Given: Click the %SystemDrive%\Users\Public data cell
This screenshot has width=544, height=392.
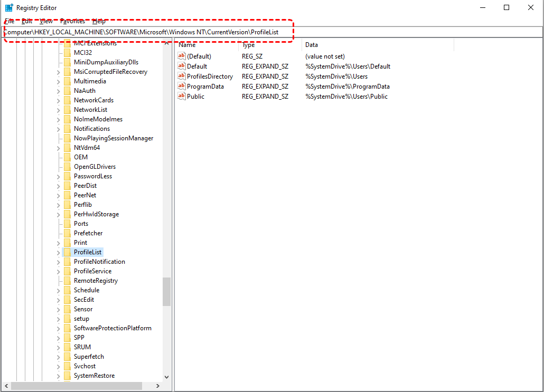Looking at the screenshot, I should [x=346, y=97].
